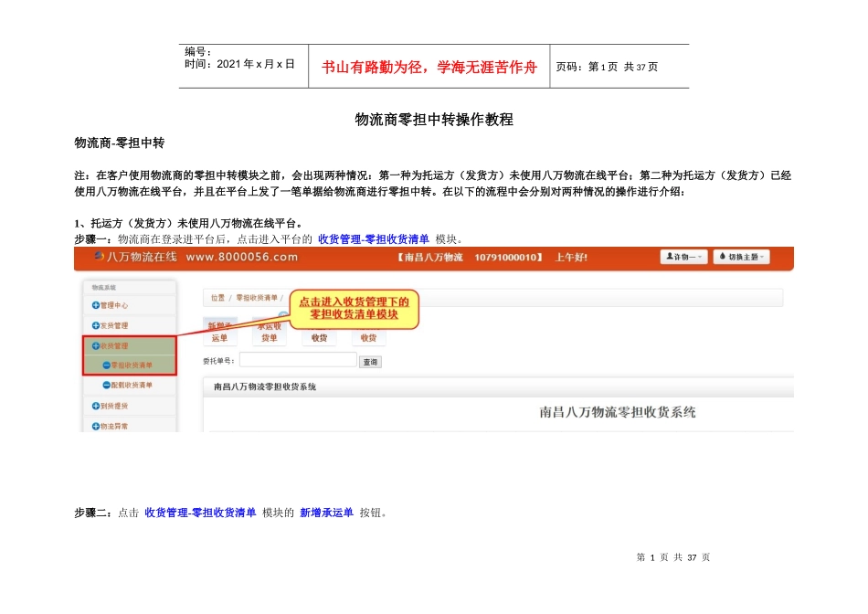This screenshot has height=614, width=868.
Task: Click the large centered 南昌八万物流零担收货系统 title
Action: click(618, 412)
